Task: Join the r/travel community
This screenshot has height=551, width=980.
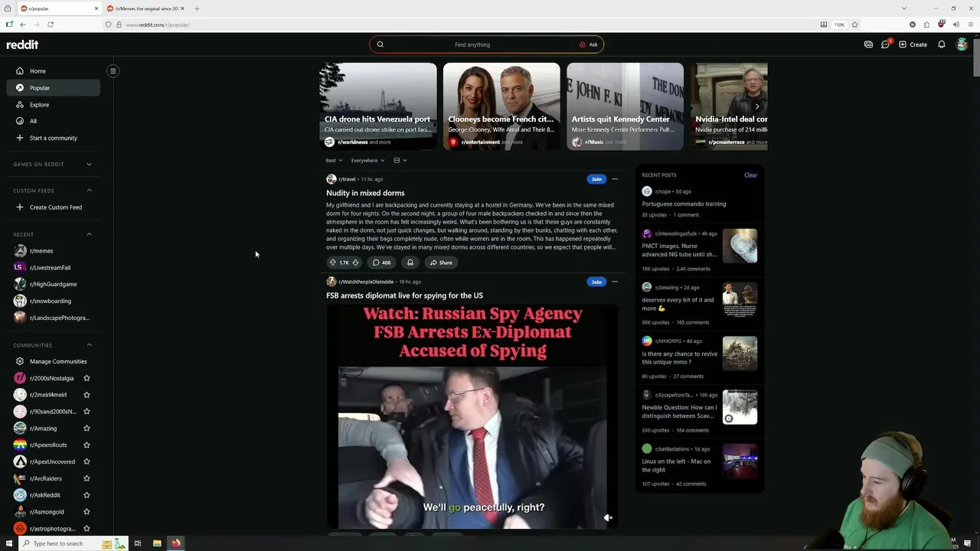Action: pos(596,179)
